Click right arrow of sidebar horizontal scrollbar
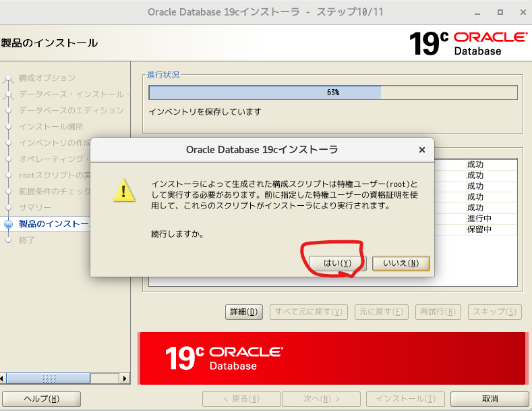The image size is (532, 411). point(125,379)
